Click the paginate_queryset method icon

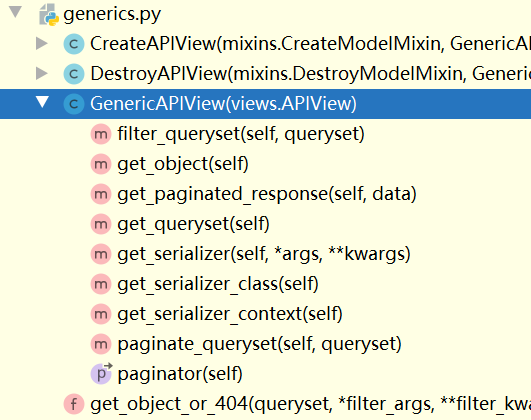tap(101, 344)
